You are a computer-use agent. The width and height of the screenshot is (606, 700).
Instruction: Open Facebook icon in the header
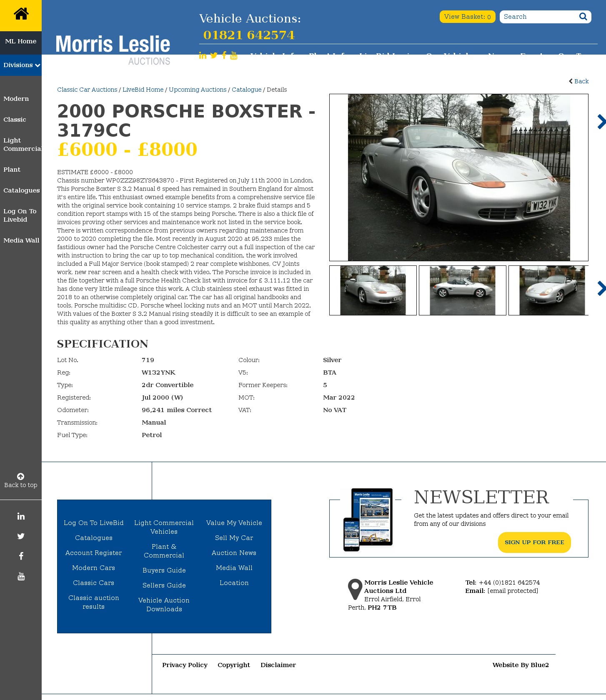click(224, 55)
